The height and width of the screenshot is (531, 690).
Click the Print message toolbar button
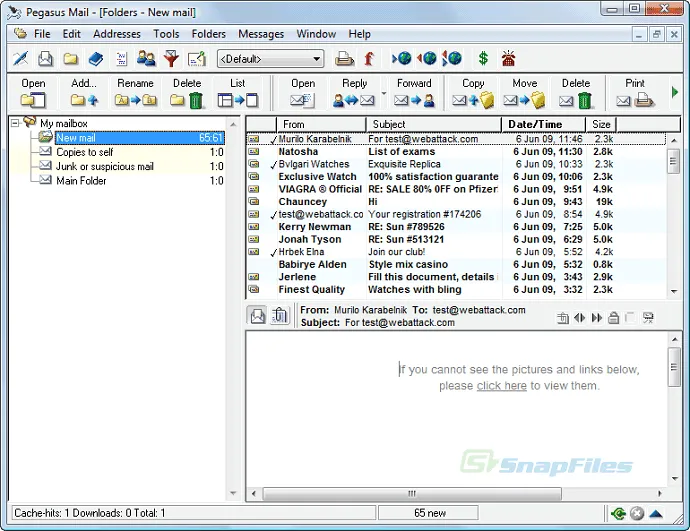pyautogui.click(x=635, y=92)
